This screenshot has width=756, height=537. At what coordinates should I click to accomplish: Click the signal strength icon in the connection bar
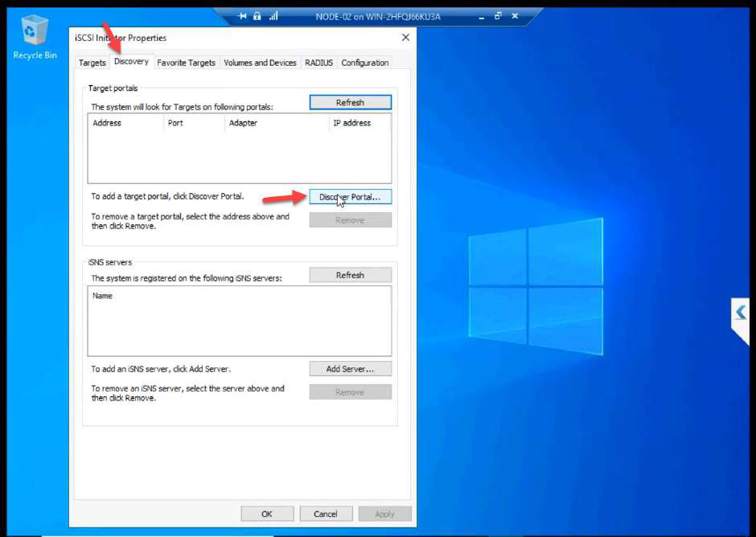pos(273,16)
